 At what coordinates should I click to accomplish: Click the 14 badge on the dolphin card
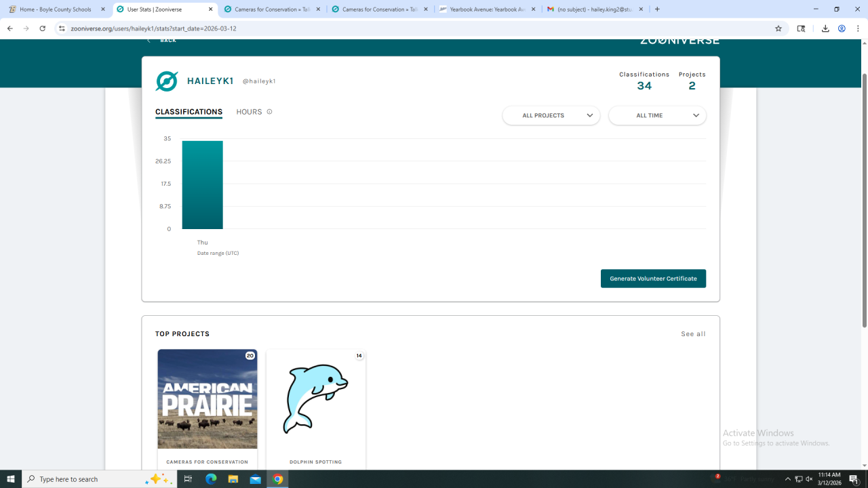[359, 356]
